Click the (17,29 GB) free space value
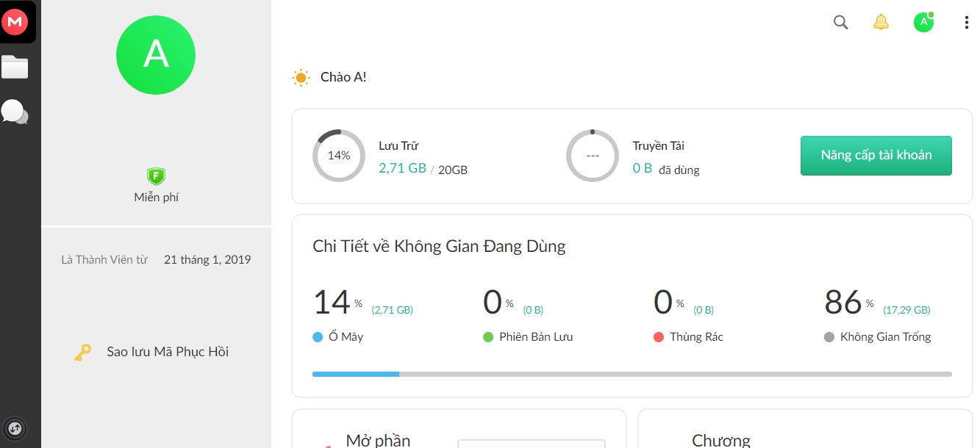The height and width of the screenshot is (448, 980). [x=906, y=310]
